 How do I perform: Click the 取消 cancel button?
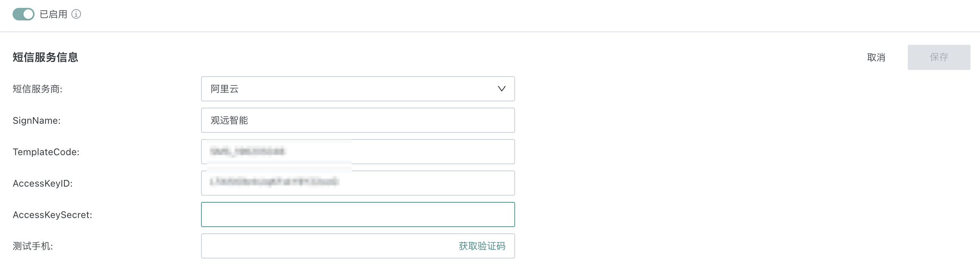876,57
